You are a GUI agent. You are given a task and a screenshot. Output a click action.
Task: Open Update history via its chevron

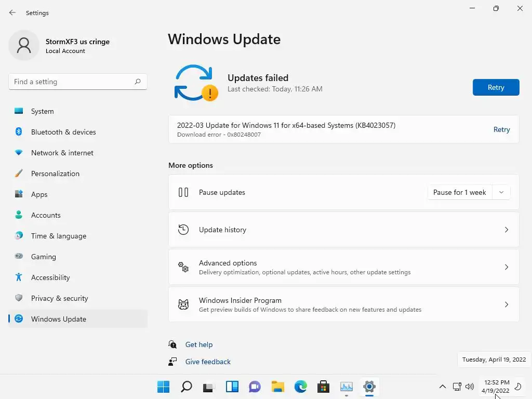[x=506, y=230]
